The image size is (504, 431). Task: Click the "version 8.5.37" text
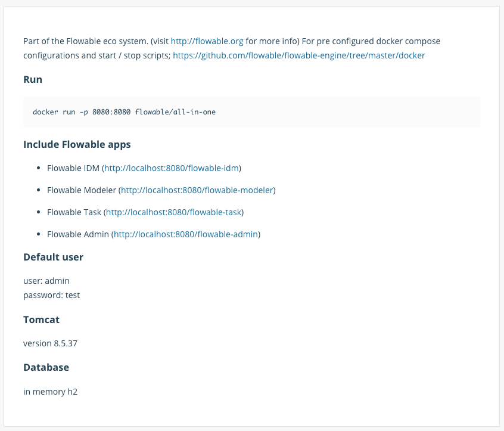(50, 343)
